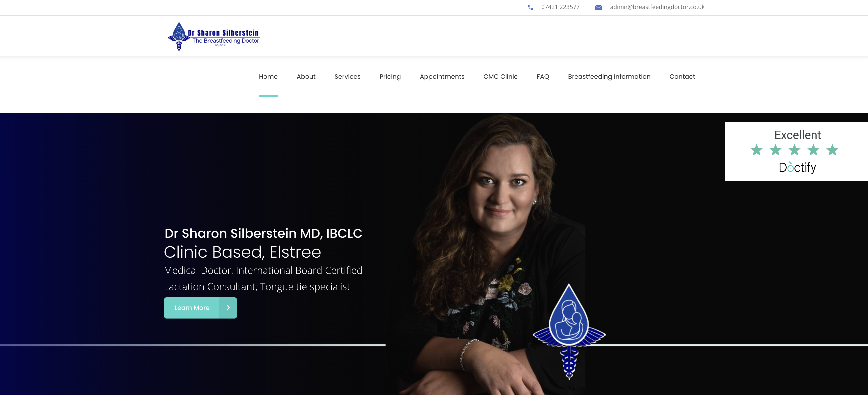Go to the Contact page
Image resolution: width=868 pixels, height=395 pixels.
[x=682, y=76]
